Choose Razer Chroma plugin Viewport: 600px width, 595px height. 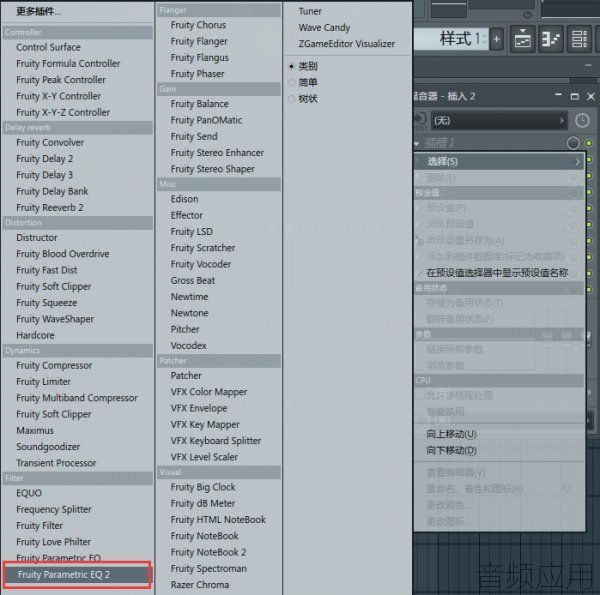point(200,585)
